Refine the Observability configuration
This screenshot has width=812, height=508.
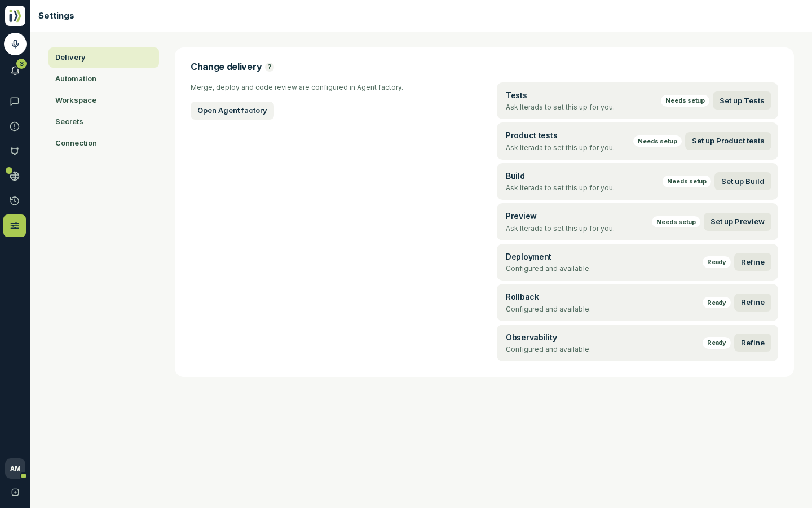point(753,343)
